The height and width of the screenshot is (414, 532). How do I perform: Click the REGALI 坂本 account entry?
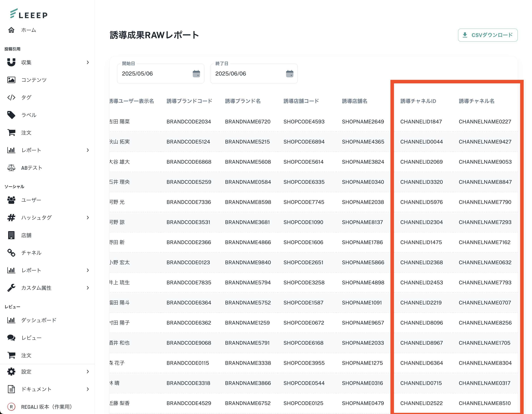pyautogui.click(x=46, y=407)
